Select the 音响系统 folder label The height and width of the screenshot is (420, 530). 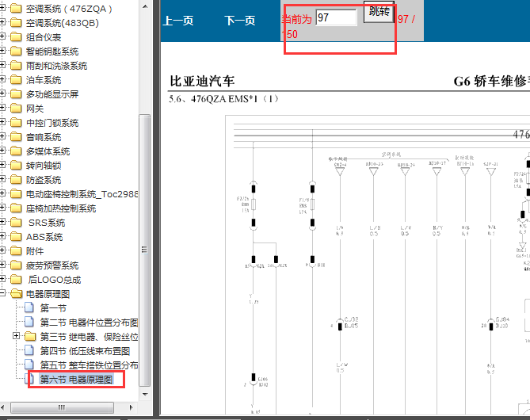44,137
